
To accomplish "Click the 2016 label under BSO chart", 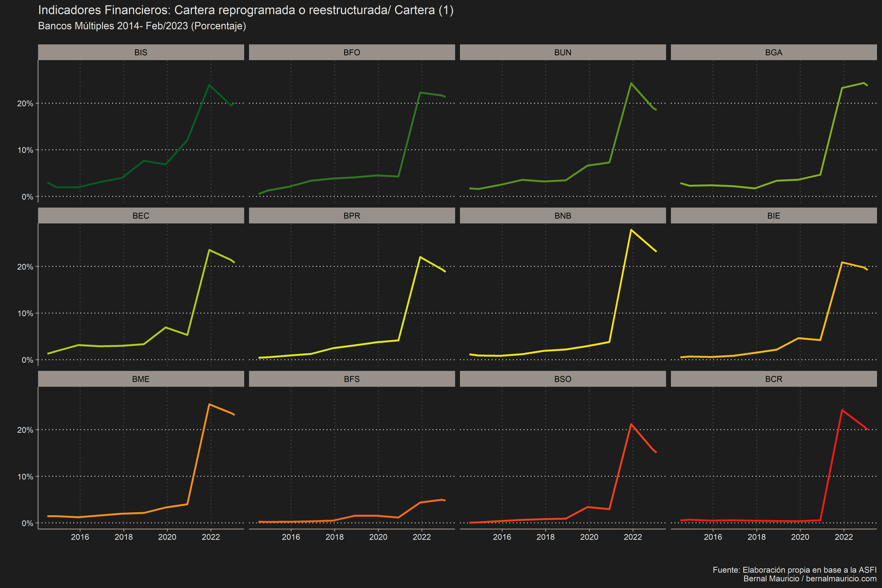I will coord(502,537).
